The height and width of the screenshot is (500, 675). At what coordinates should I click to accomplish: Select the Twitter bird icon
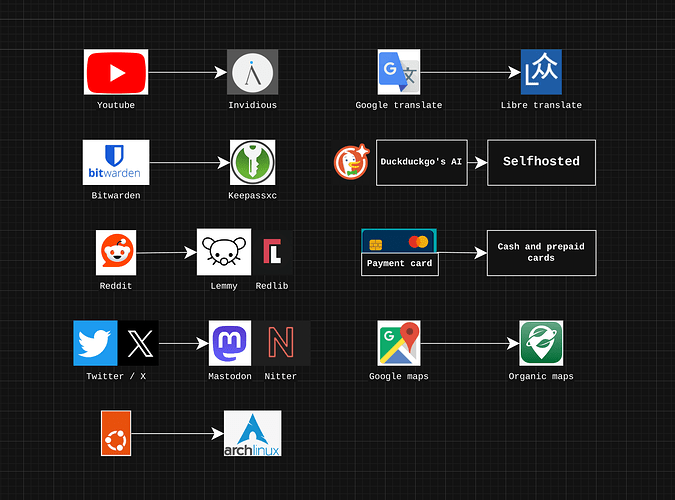[x=95, y=343]
